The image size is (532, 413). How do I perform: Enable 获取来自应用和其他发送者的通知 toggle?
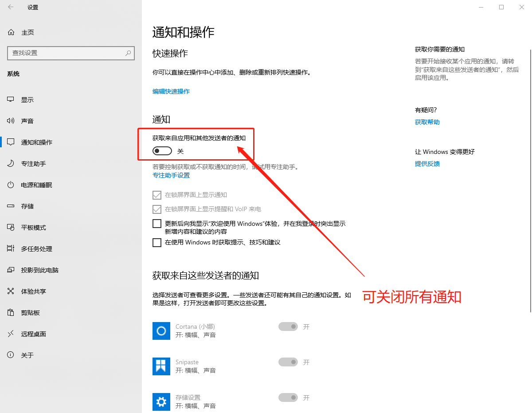click(162, 151)
